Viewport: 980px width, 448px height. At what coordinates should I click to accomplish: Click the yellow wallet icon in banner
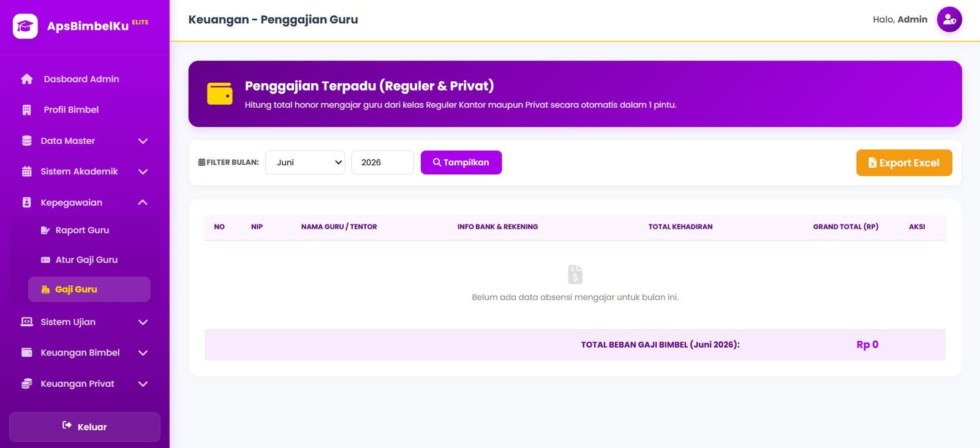coord(220,94)
